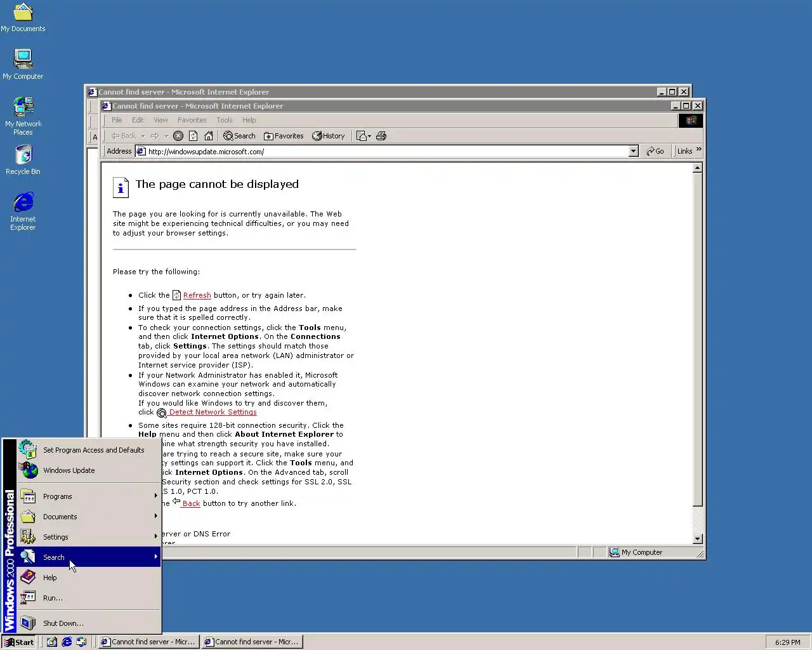Select Shut Down... in Start menu

pyautogui.click(x=89, y=623)
